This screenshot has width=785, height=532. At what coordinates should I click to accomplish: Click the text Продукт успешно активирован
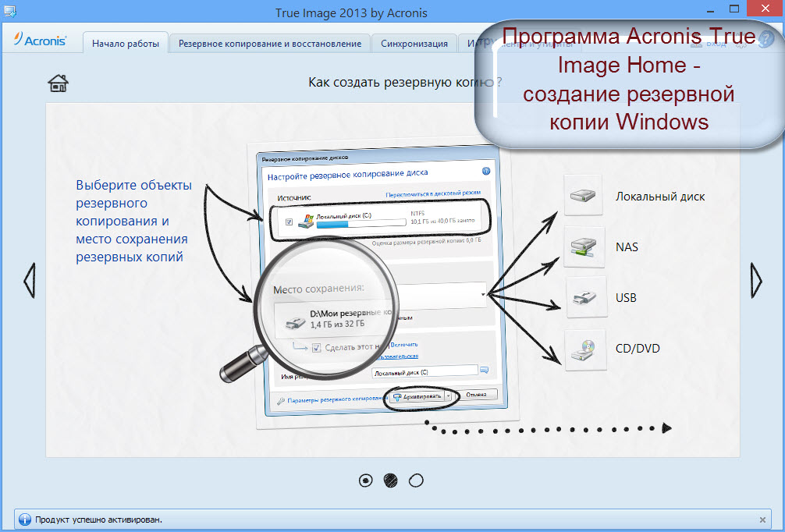[x=98, y=520]
